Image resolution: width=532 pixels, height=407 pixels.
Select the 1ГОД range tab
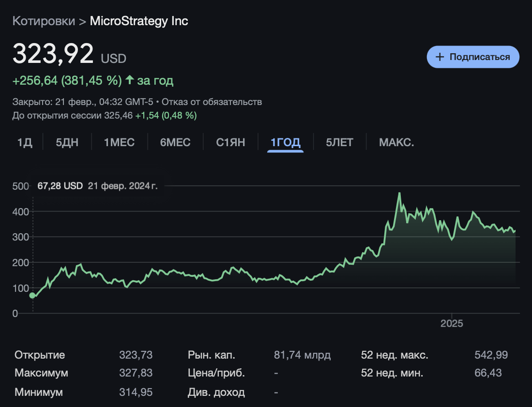click(x=285, y=142)
